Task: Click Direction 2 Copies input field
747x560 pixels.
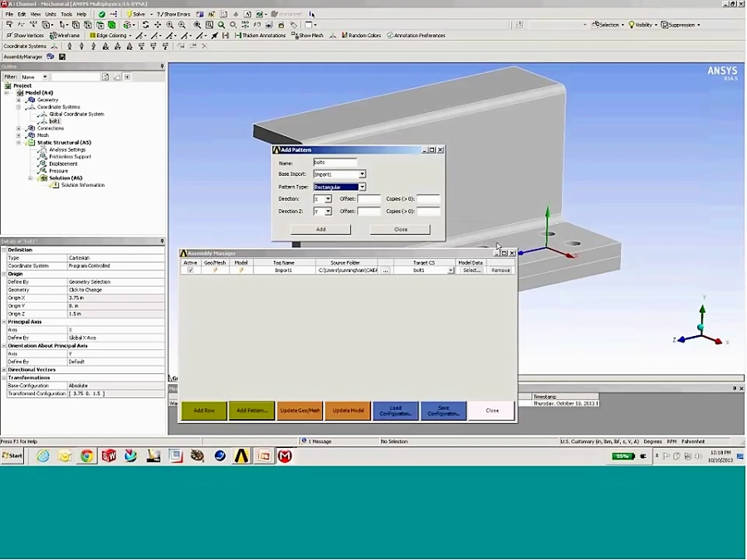Action: click(428, 212)
